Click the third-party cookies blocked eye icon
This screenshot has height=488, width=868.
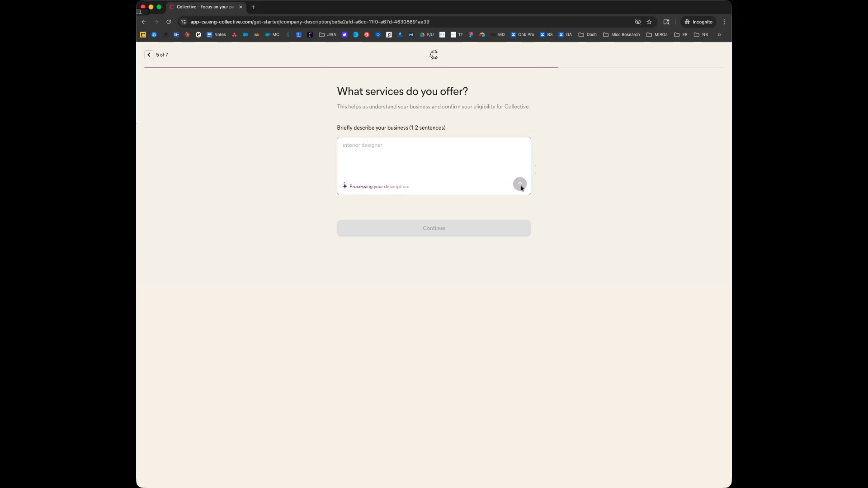tap(638, 22)
